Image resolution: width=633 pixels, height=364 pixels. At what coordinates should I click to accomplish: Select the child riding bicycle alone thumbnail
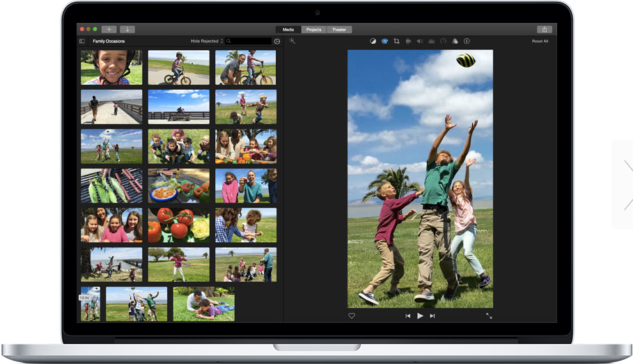[179, 68]
